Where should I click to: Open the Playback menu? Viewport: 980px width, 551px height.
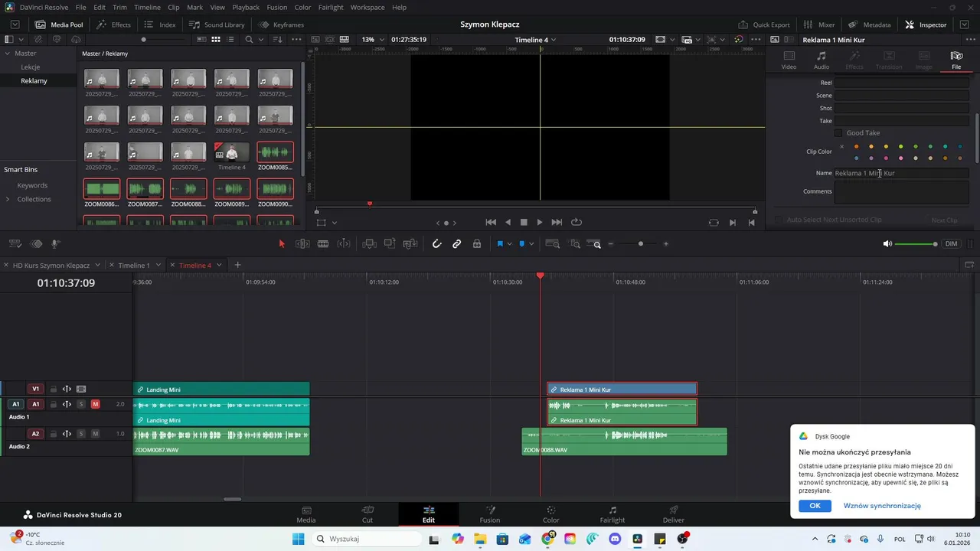246,7
